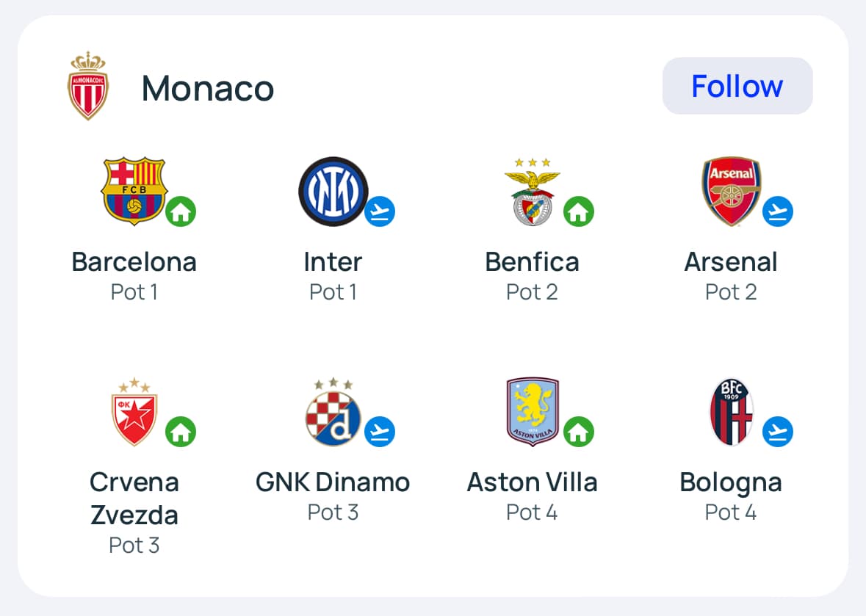Click the Crvena Zvezda team name

pos(134,499)
